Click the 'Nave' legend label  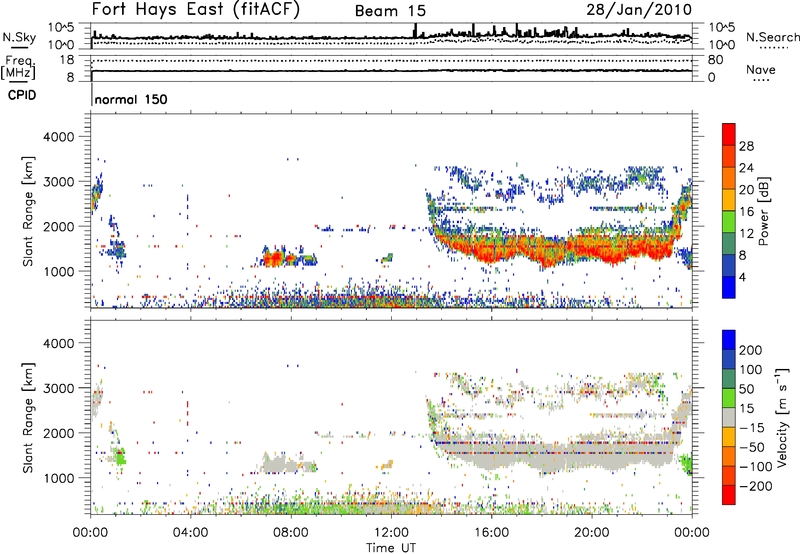(761, 69)
